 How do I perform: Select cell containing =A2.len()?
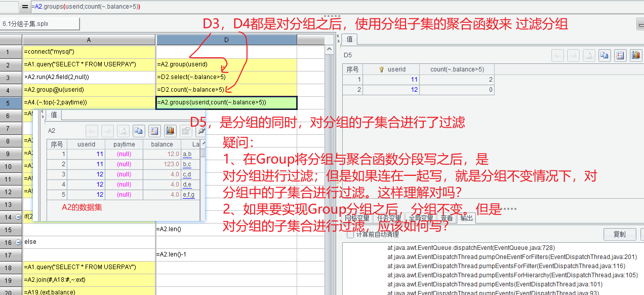pyautogui.click(x=226, y=229)
